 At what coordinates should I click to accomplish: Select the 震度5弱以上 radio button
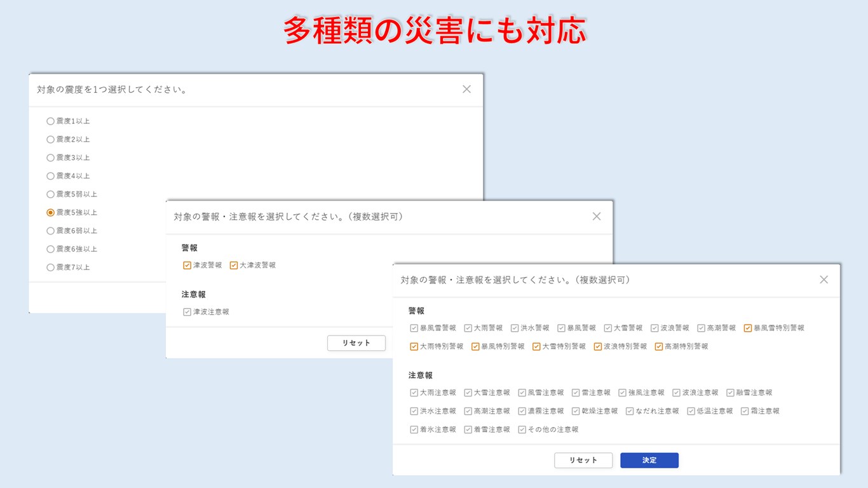[51, 194]
